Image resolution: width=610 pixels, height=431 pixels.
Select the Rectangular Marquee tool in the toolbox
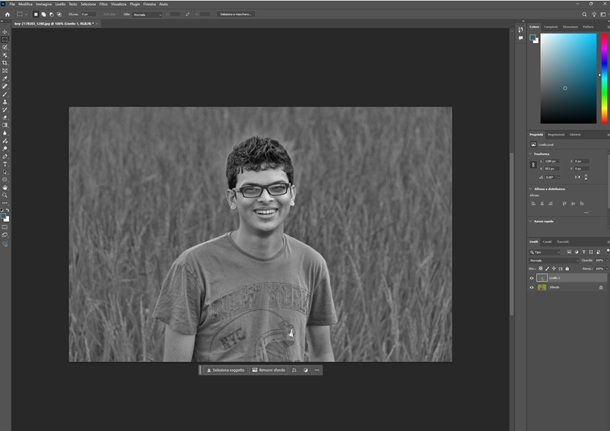(5, 39)
